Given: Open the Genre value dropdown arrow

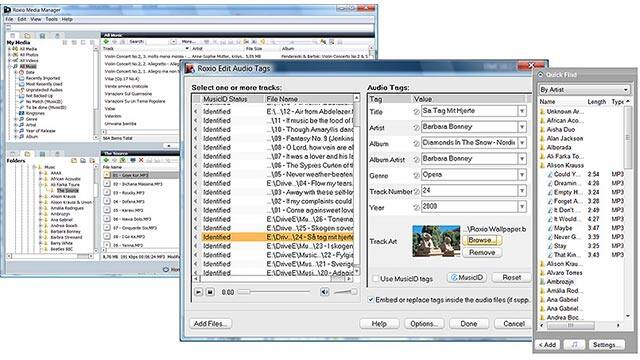Looking at the screenshot, I should [x=522, y=175].
